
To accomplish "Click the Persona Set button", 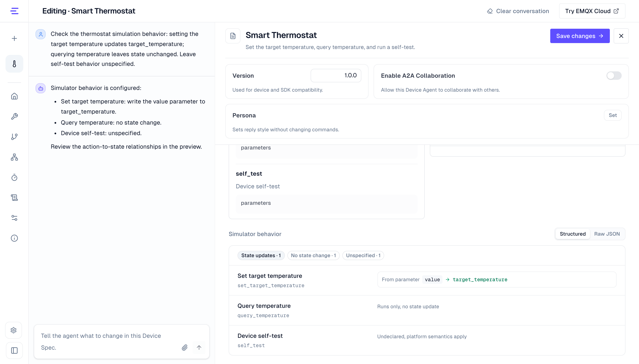I will point(612,115).
